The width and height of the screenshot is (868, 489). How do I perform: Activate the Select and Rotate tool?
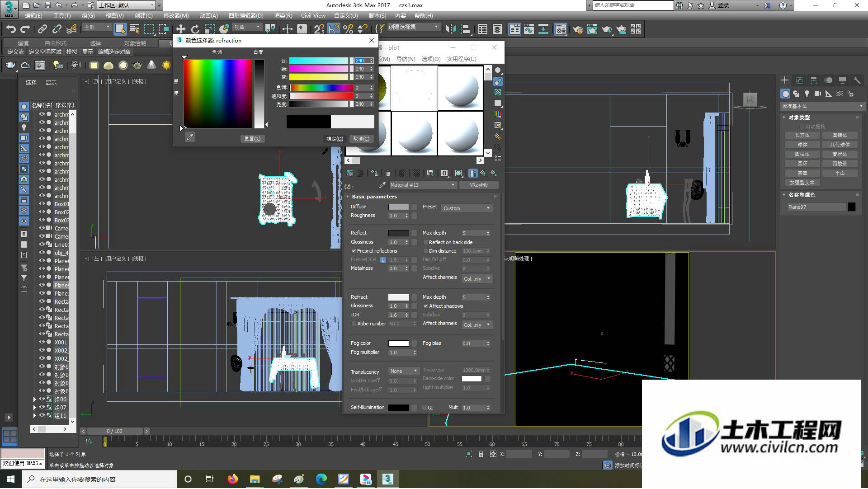[x=195, y=29]
